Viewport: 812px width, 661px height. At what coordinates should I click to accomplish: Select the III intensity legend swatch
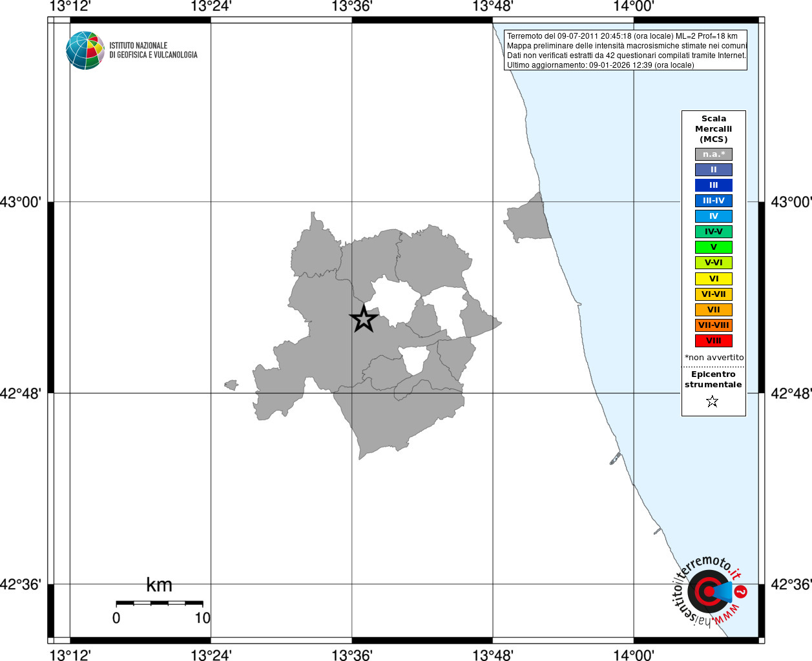tap(714, 185)
